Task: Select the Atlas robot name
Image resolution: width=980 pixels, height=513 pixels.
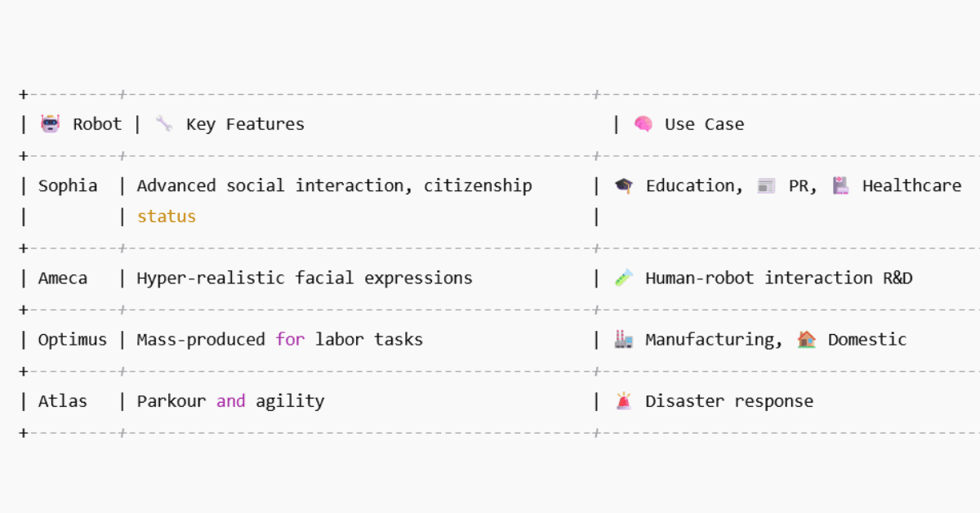Action: tap(63, 401)
